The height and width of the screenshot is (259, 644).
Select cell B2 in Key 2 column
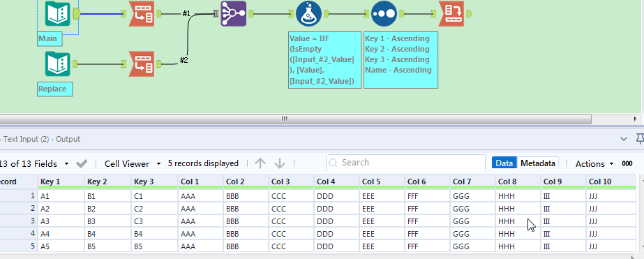point(108,209)
